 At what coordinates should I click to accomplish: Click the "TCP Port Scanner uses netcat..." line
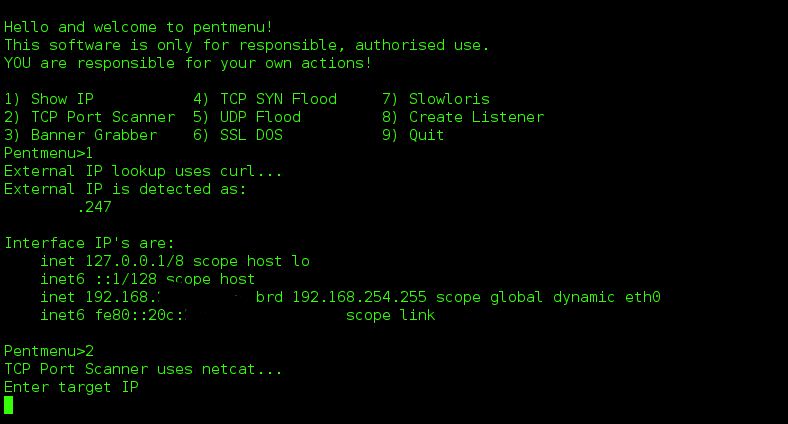click(143, 369)
